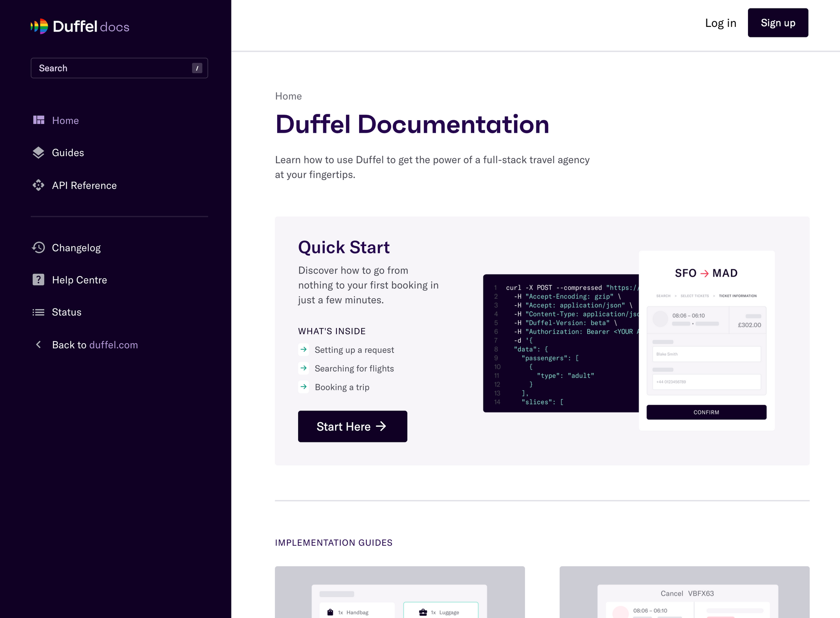Click the Log in link
Viewport: 840px width, 618px height.
point(720,23)
